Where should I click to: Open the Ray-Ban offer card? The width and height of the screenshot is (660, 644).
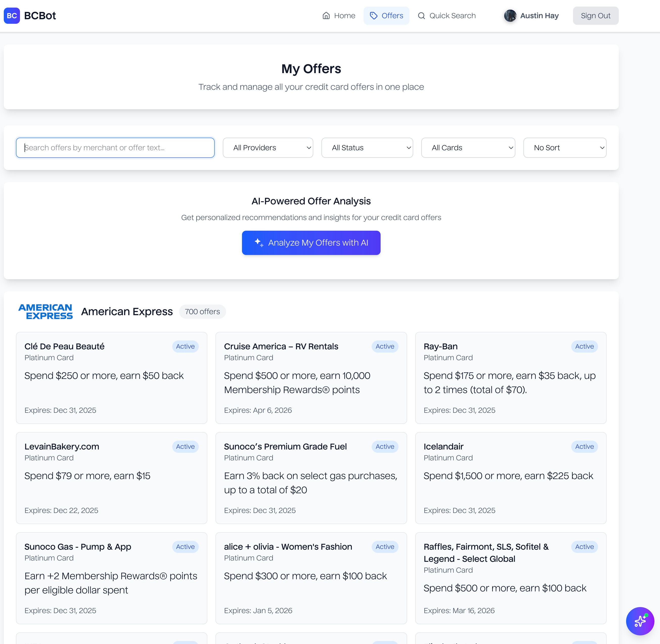511,378
